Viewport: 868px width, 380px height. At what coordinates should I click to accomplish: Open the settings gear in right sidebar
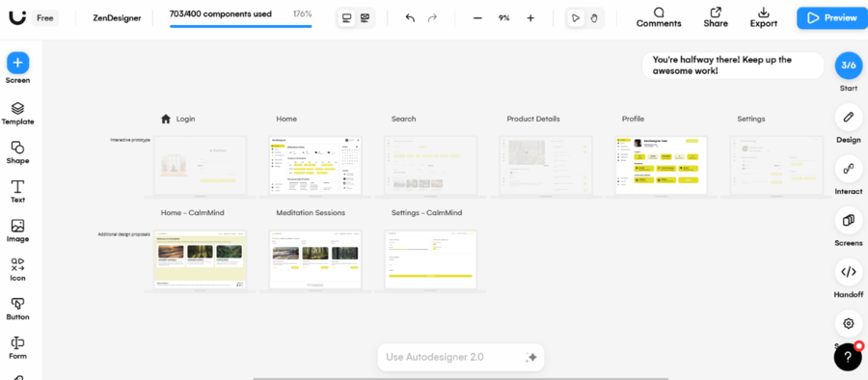click(849, 323)
